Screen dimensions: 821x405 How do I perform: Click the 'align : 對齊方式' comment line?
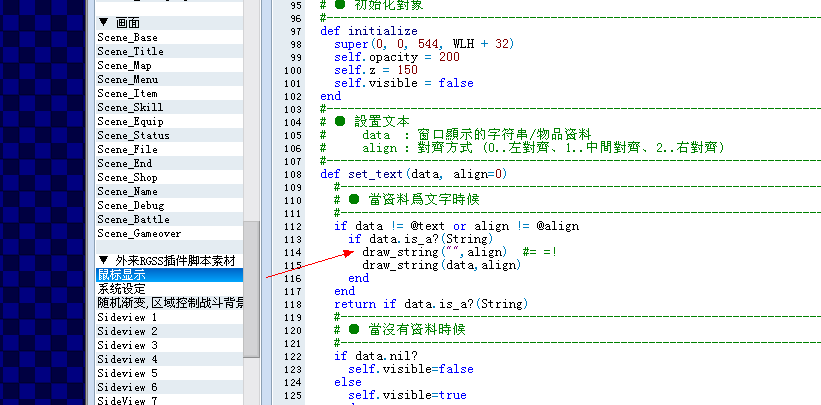tap(542, 148)
